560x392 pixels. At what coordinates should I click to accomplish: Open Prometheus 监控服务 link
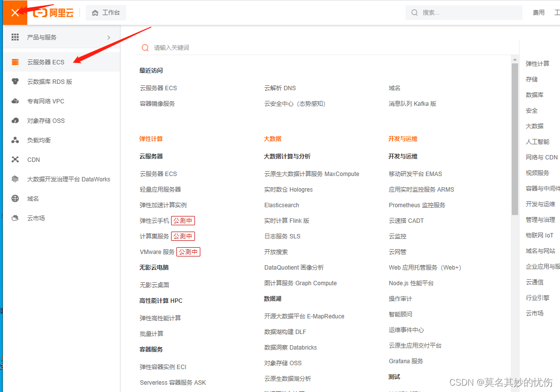click(x=417, y=205)
